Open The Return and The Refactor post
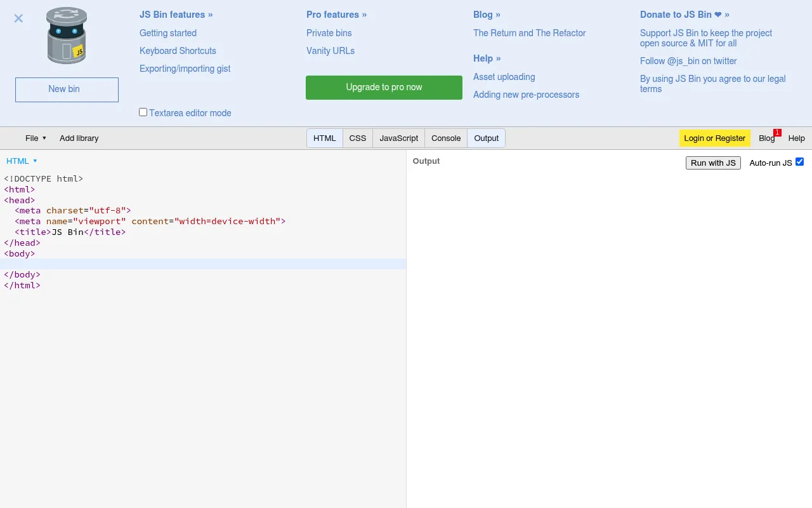This screenshot has height=508, width=812. tap(530, 33)
